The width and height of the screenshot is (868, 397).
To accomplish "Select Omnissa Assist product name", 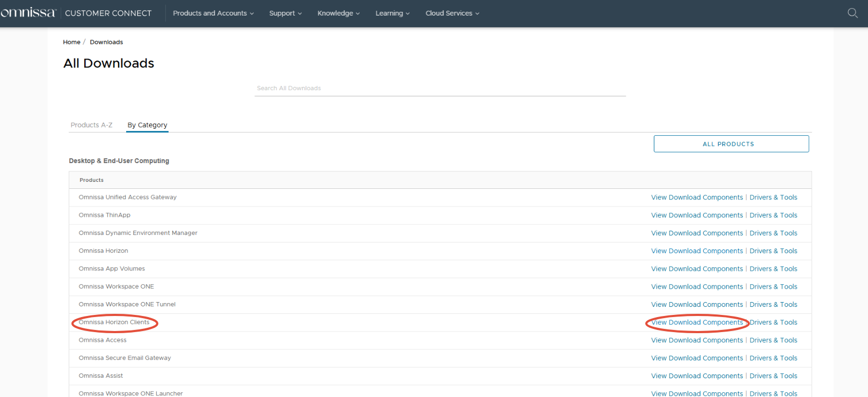I will coord(100,376).
